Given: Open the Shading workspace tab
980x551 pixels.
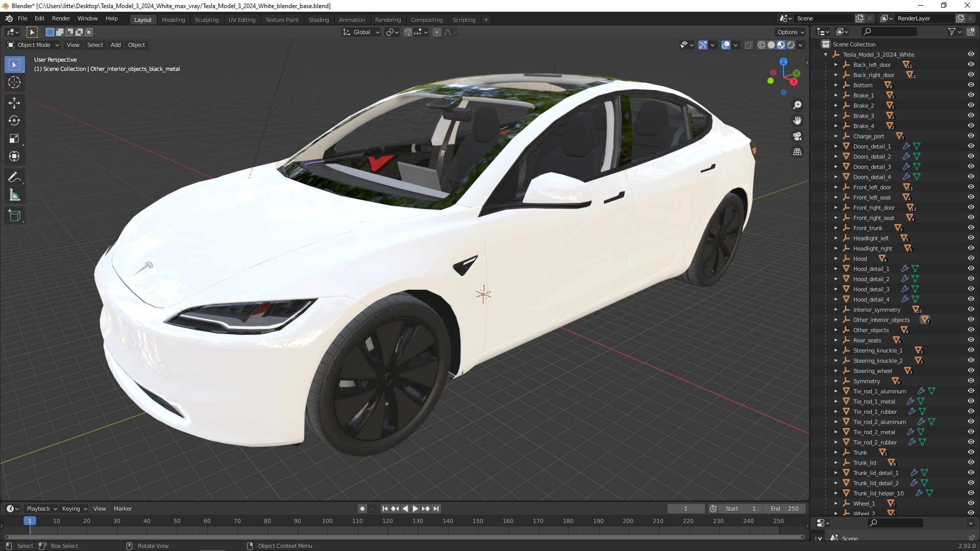Looking at the screenshot, I should [317, 19].
